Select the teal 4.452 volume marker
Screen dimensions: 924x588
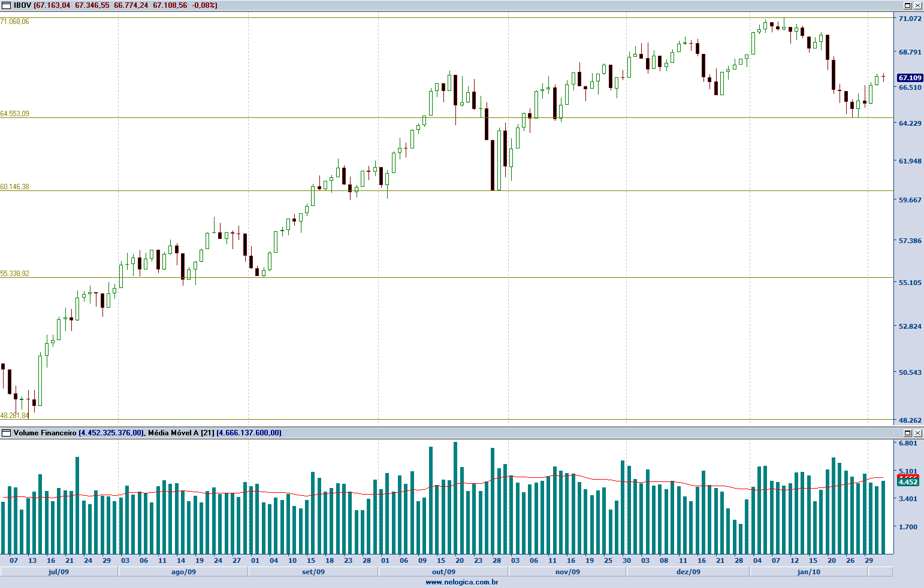pos(908,482)
